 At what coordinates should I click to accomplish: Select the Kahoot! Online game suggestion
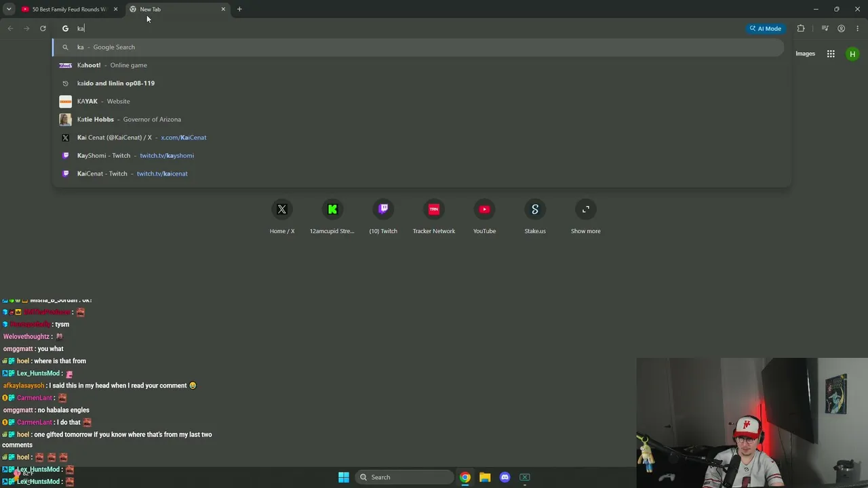[418, 65]
